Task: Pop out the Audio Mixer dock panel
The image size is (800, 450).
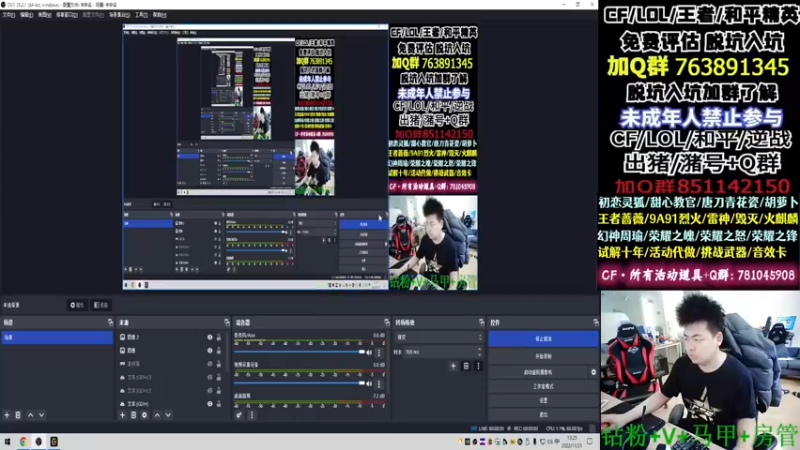Action: click(387, 322)
